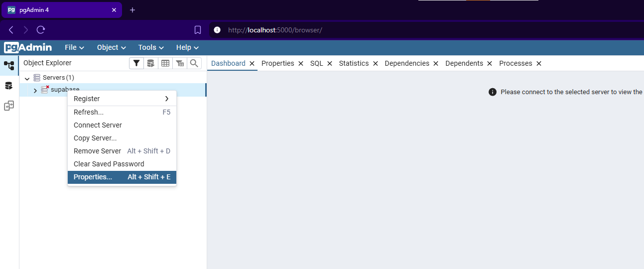
Task: Click the bookmark icon in the address bar
Action: [x=198, y=30]
